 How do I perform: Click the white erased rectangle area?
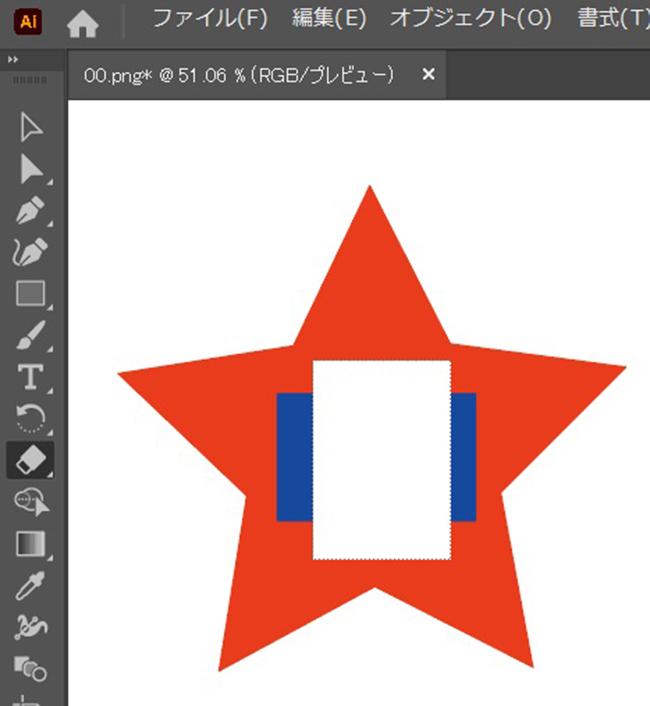tap(382, 460)
